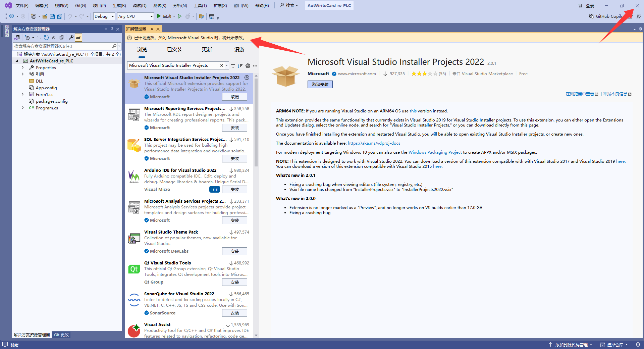
Task: Click the Open File folder icon
Action: [45, 16]
